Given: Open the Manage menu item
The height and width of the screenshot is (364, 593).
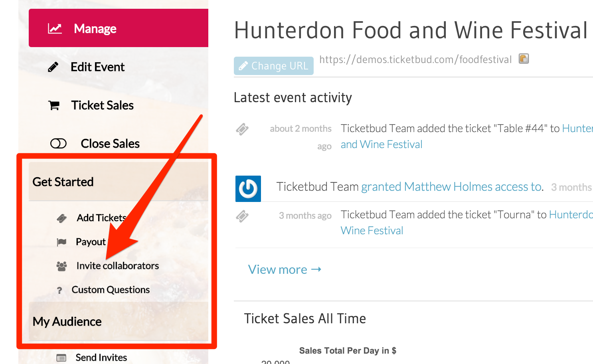Looking at the screenshot, I should point(119,28).
